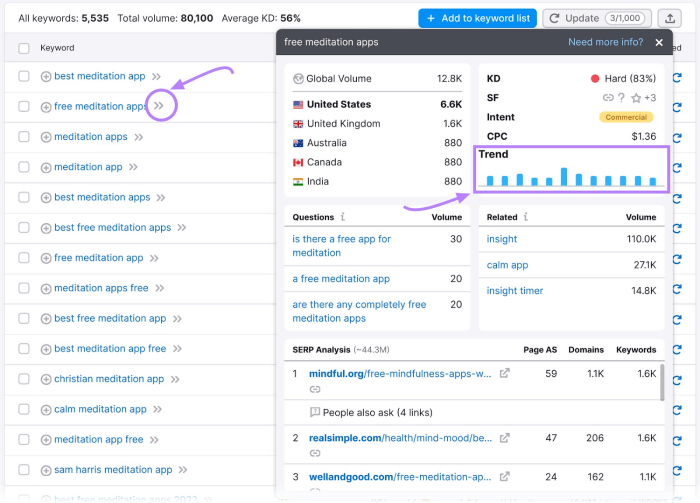Open the realsimple.com SERP result link
Screen dimensions: 700x503
[400, 438]
